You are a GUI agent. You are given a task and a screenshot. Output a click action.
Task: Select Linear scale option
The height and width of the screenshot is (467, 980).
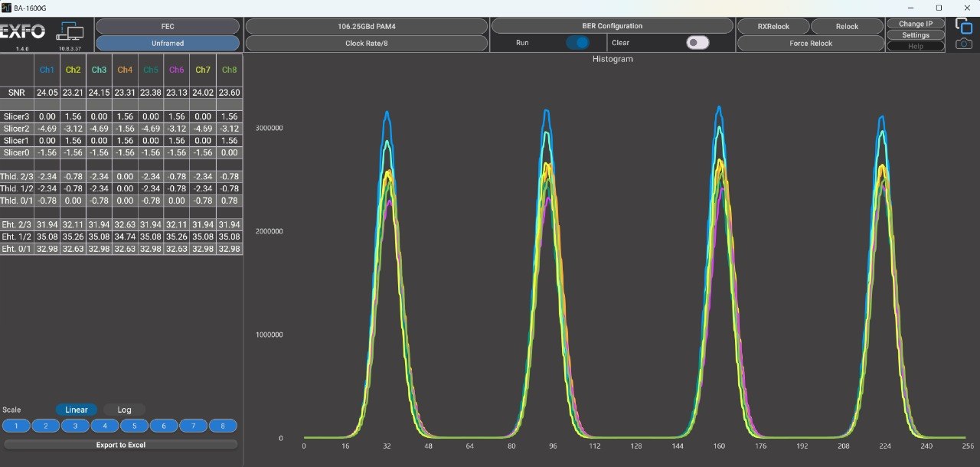tap(77, 410)
